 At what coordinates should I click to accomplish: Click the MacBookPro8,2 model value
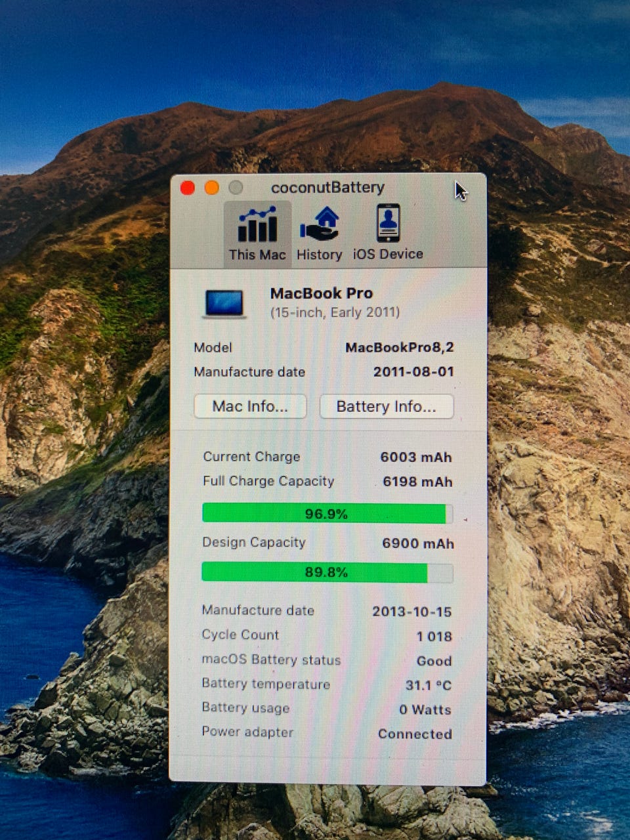(400, 347)
